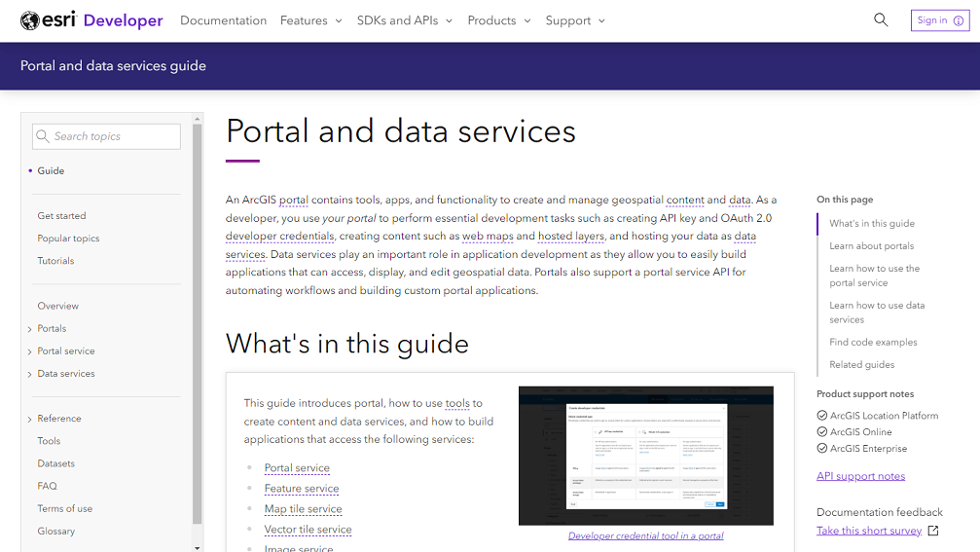Expand the Products dropdown menu
This screenshot has height=552, width=980.
pyautogui.click(x=498, y=20)
